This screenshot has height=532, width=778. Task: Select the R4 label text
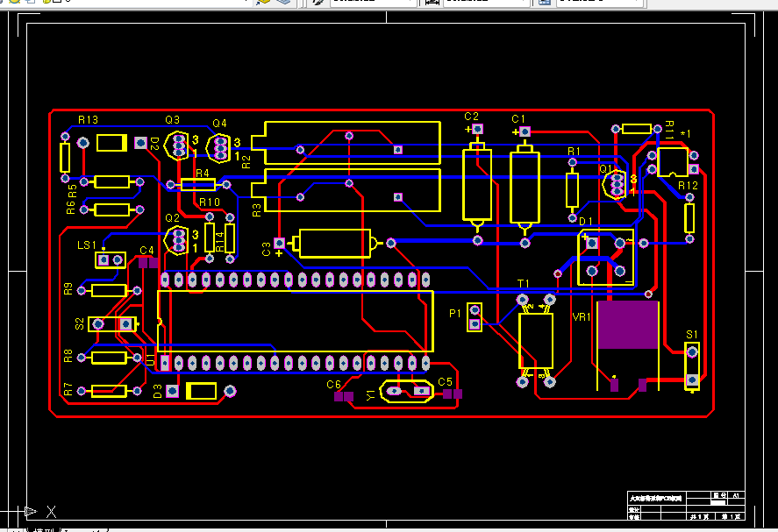(202, 173)
